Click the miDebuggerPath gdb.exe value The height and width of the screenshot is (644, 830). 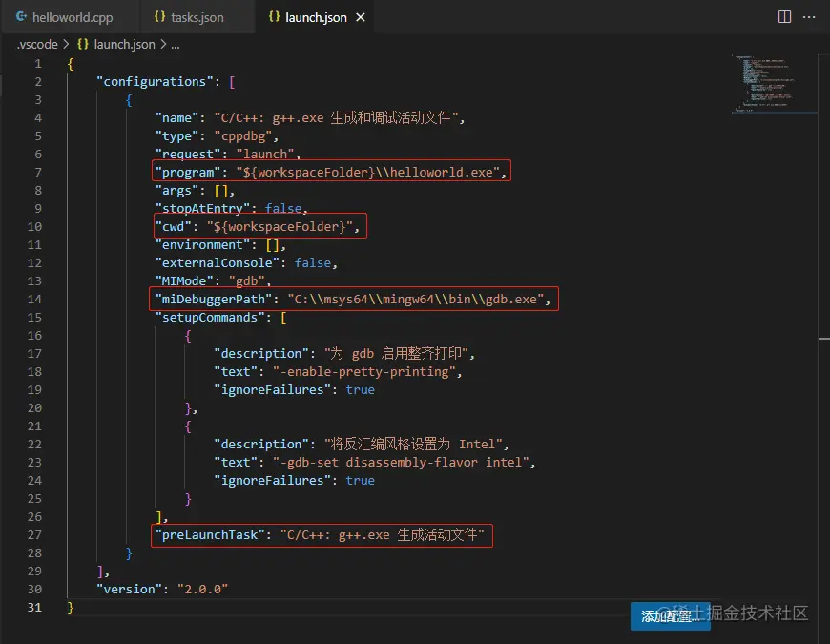[416, 300]
